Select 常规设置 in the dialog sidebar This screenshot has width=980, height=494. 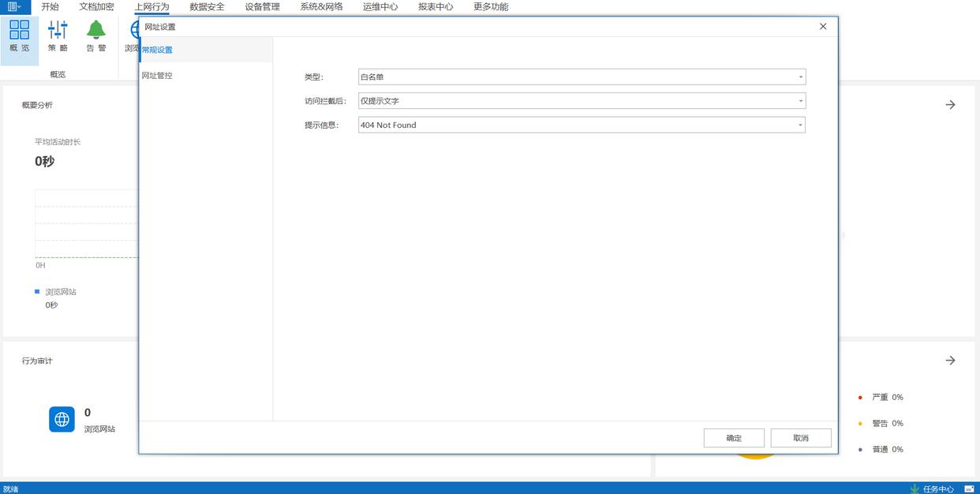click(157, 51)
